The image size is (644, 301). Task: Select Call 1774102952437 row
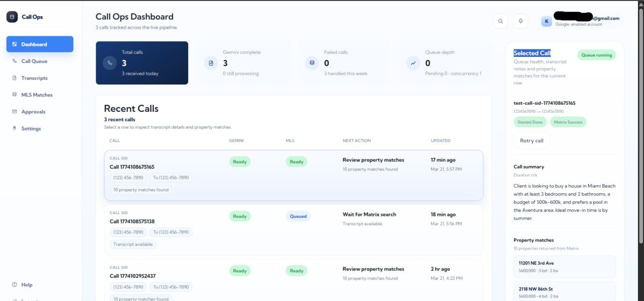click(293, 280)
